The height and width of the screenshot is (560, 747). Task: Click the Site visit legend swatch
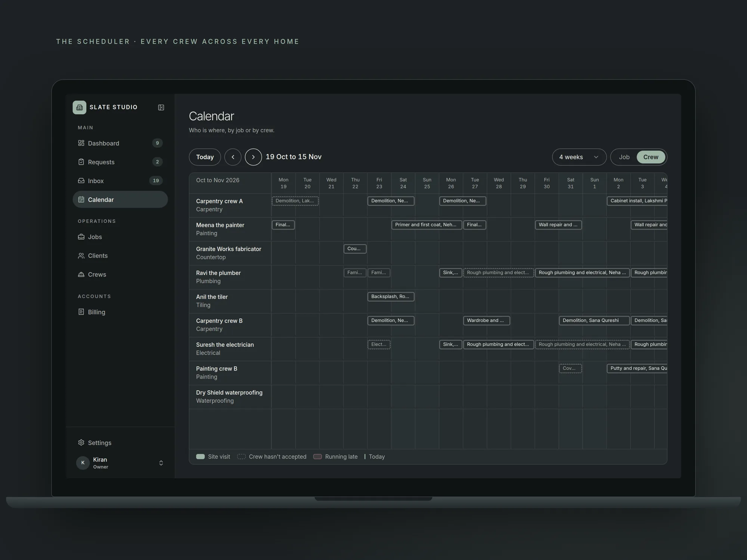coord(200,457)
